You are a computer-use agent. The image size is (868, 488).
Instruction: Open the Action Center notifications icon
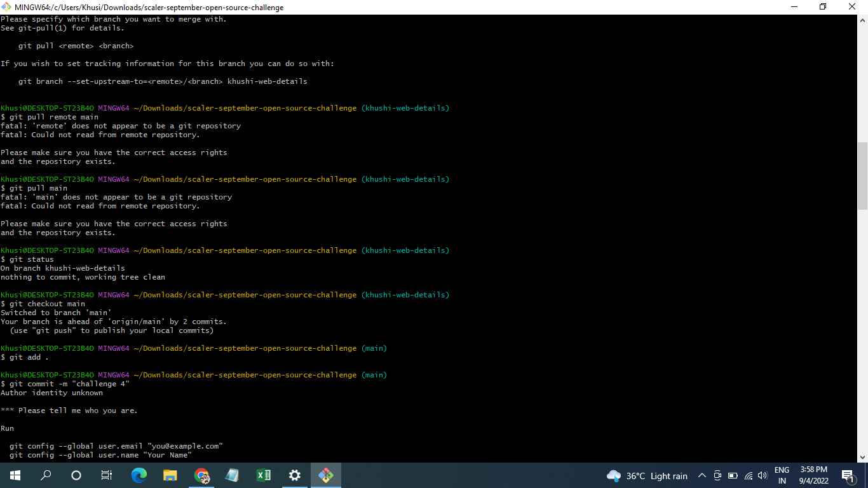848,475
